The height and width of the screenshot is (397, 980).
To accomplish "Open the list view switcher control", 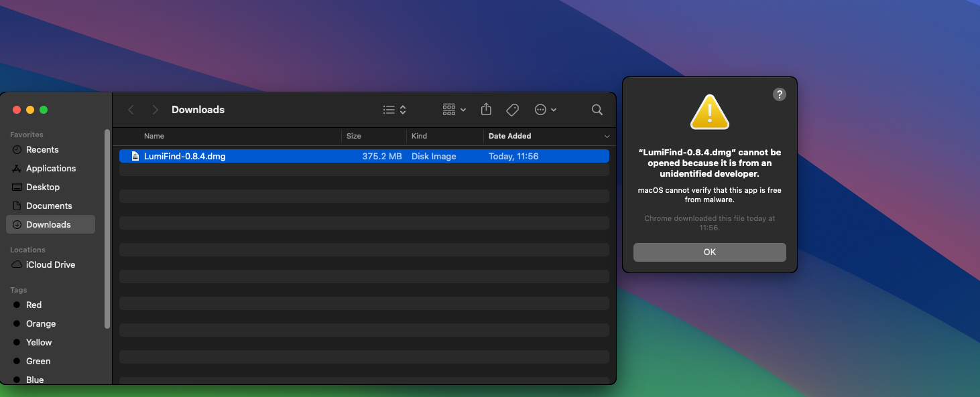I will [x=395, y=110].
